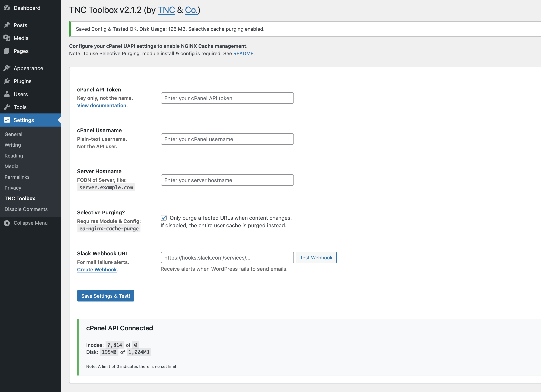The height and width of the screenshot is (392, 541).
Task: Click the Save Settings & Test! button
Action: 105,296
